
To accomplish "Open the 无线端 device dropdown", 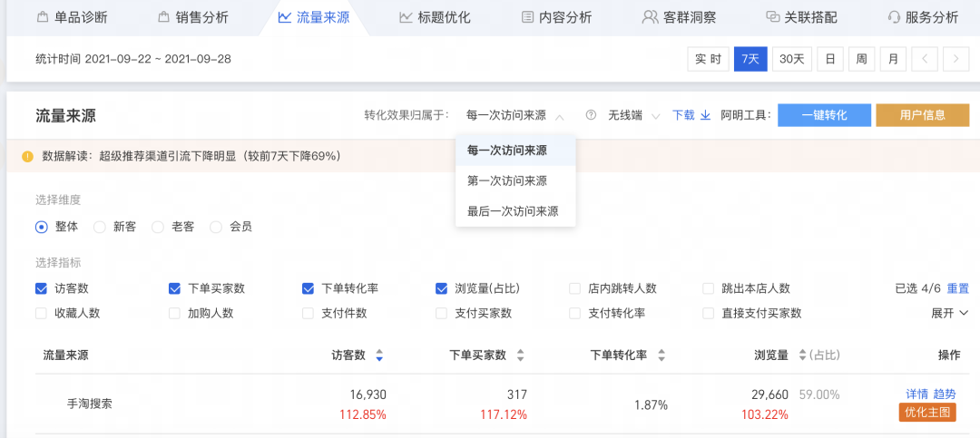I will coord(633,115).
